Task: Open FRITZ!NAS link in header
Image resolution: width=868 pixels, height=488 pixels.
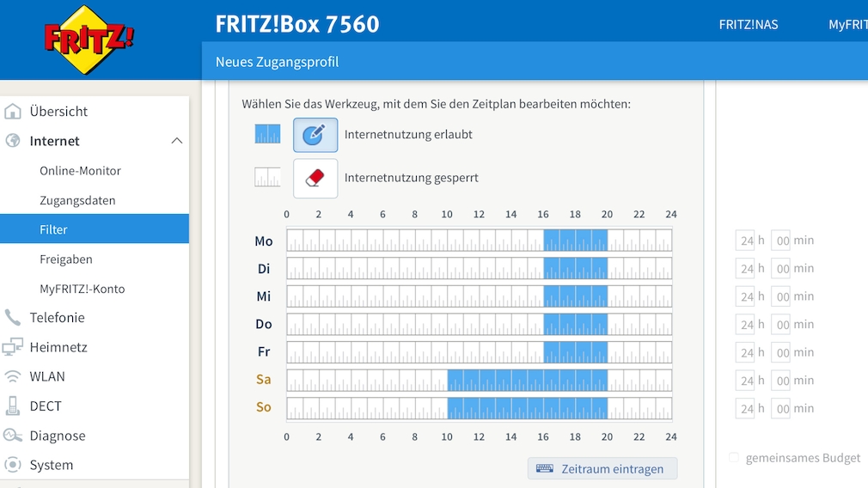Action: point(749,24)
